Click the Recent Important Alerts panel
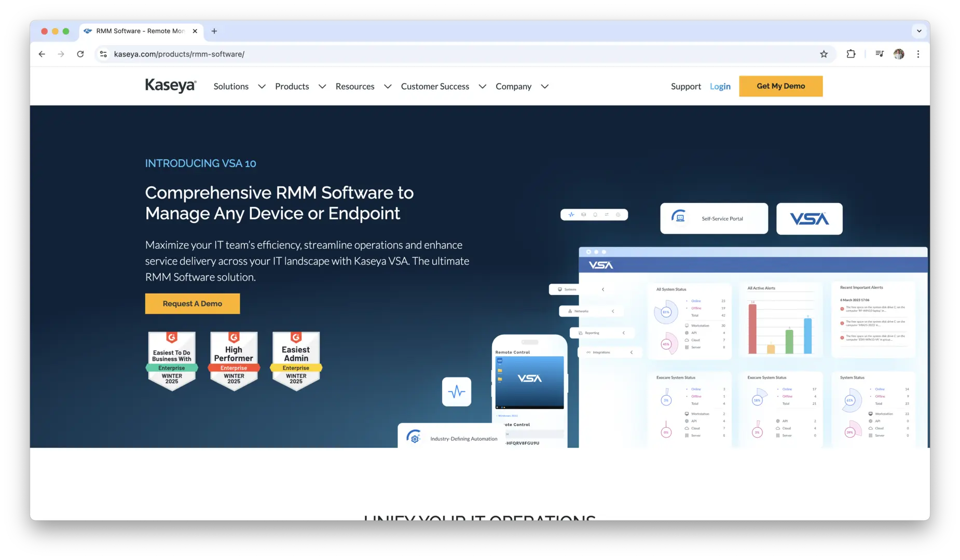 [873, 320]
